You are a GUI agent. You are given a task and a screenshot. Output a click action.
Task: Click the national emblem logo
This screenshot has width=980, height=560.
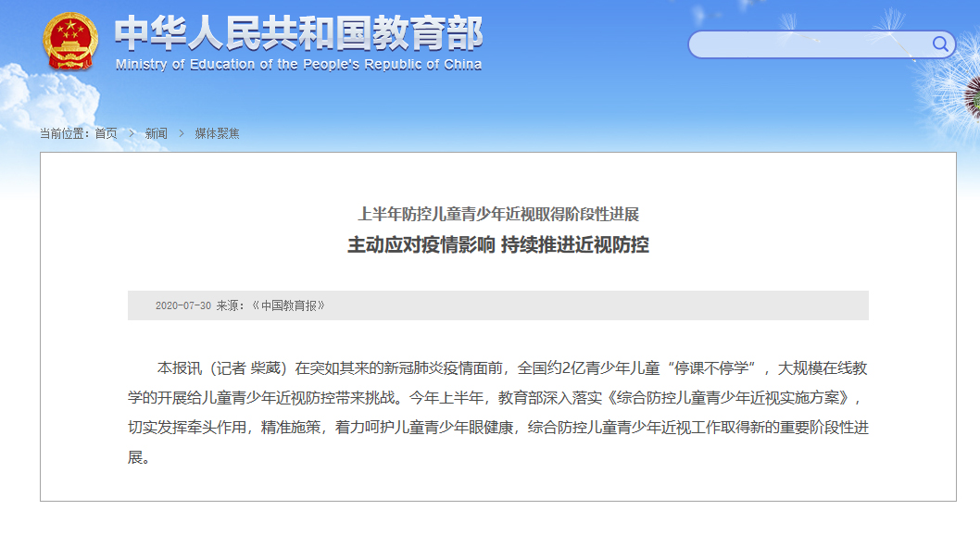[69, 41]
